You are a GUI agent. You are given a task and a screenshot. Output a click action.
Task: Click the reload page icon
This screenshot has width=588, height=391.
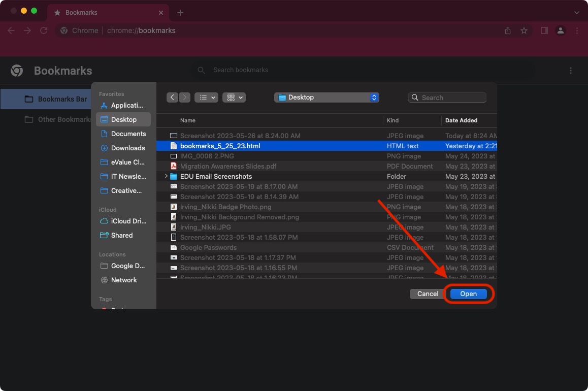(x=44, y=30)
